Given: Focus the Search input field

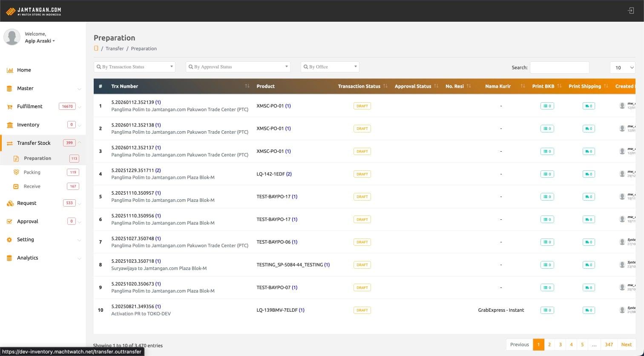Looking at the screenshot, I should tap(559, 67).
